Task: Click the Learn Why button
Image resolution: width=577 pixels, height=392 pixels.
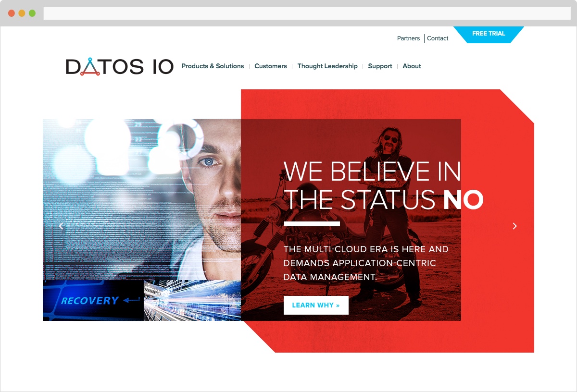Action: [316, 305]
